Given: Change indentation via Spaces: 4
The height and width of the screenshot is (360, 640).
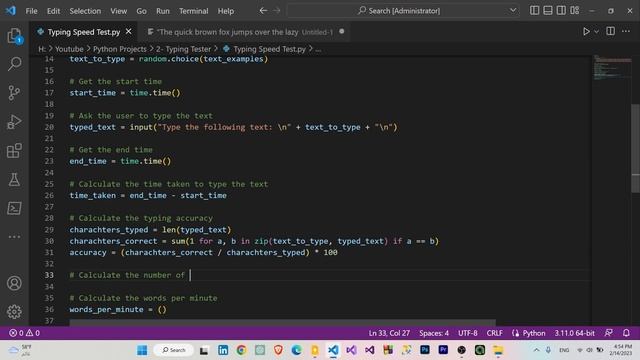Looking at the screenshot, I should (x=434, y=333).
